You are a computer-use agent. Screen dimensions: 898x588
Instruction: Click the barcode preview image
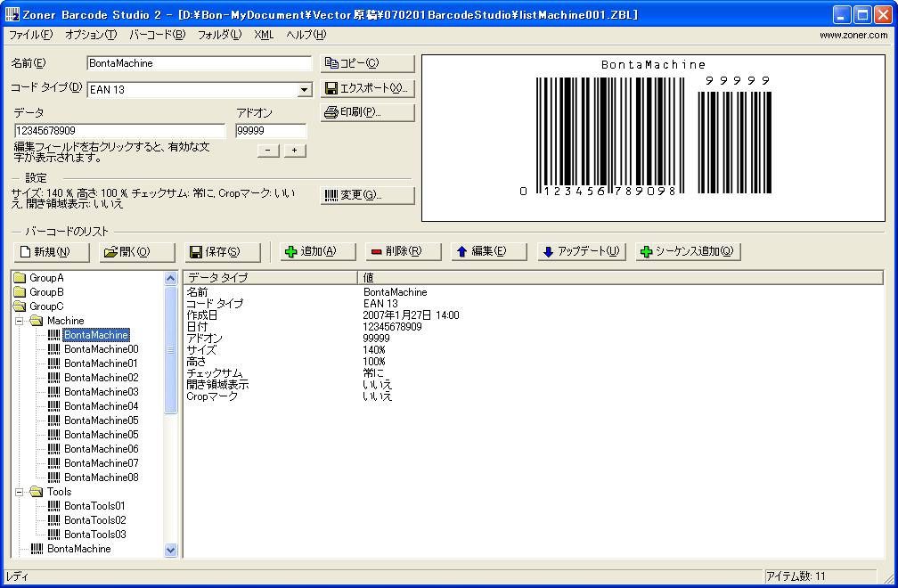tap(654, 138)
